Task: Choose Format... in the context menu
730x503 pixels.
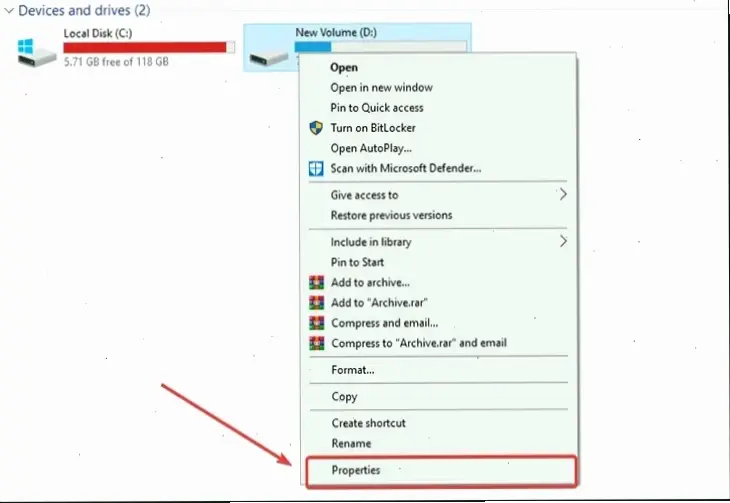Action: point(352,370)
